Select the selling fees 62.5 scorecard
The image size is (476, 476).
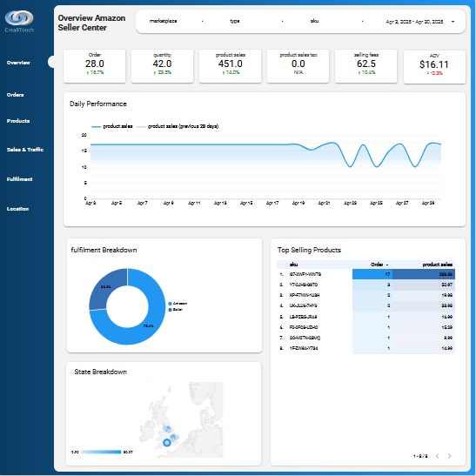tap(366, 66)
